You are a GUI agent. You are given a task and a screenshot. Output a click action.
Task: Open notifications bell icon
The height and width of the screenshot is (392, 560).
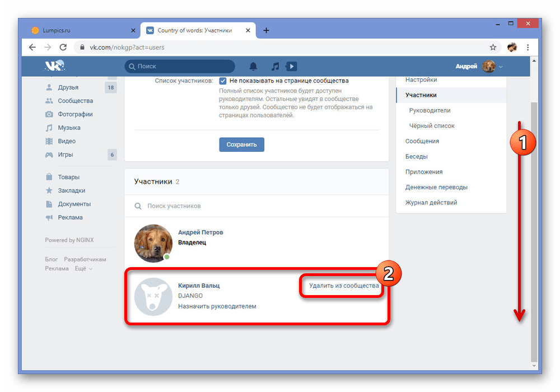point(253,66)
